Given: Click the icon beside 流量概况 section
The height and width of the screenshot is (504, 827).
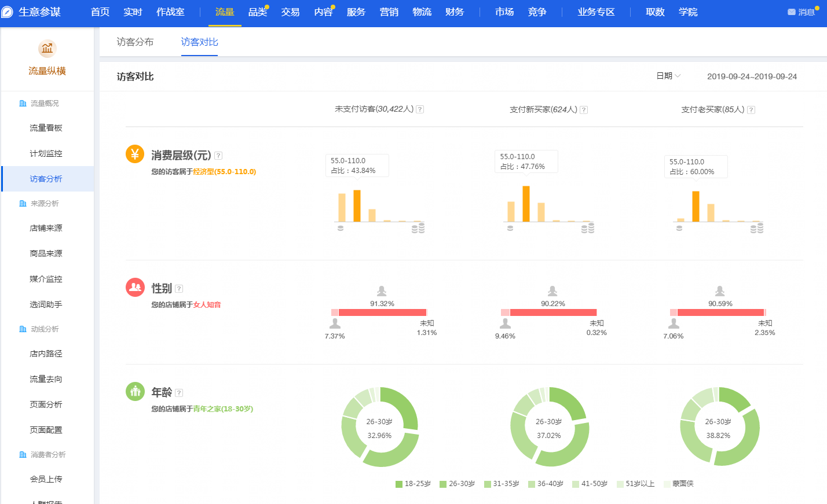Looking at the screenshot, I should coord(23,104).
